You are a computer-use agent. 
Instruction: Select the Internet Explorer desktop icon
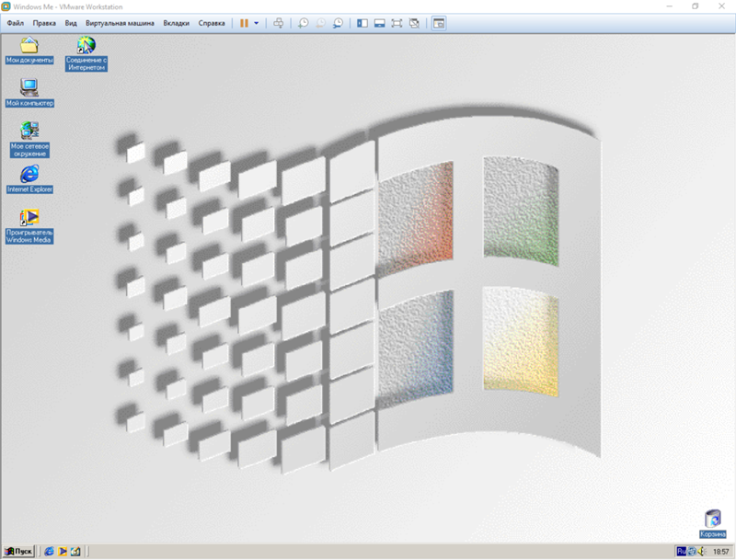(29, 178)
